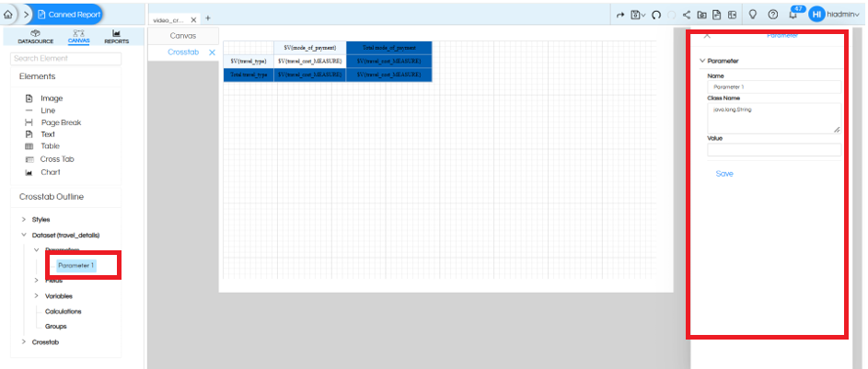Close the Parameter properties panel

[707, 35]
